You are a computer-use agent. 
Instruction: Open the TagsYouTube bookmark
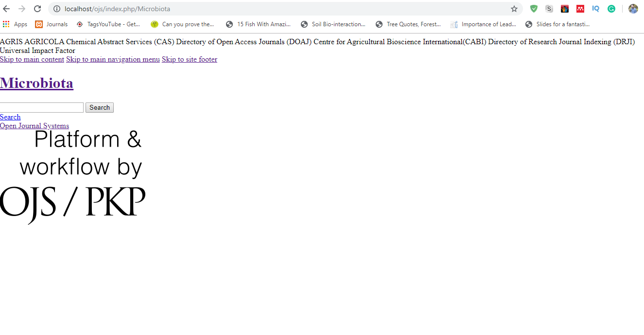coord(108,24)
